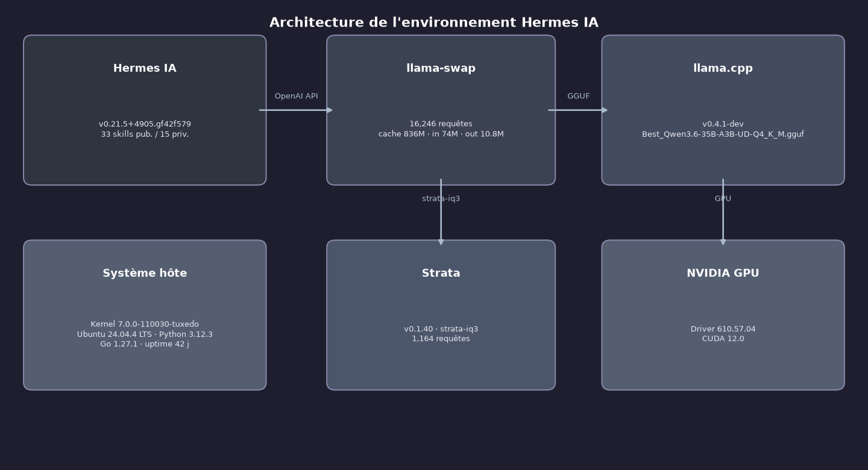Click "Go 1.27.1 · uptime 42 j" line
The width and height of the screenshot is (868, 470).
click(x=145, y=344)
